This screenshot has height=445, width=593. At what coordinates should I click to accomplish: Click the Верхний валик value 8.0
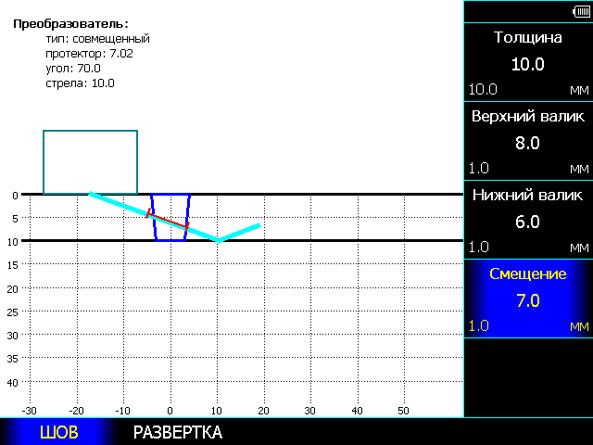point(528,143)
